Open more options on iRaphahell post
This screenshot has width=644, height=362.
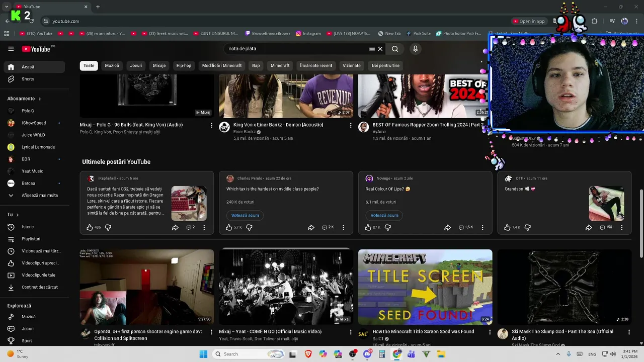204,227
